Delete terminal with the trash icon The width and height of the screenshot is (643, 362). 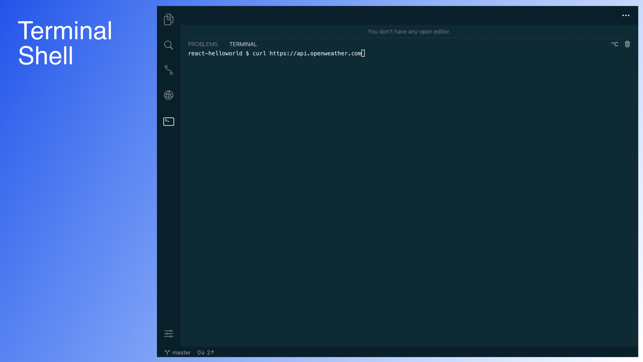[x=627, y=44]
